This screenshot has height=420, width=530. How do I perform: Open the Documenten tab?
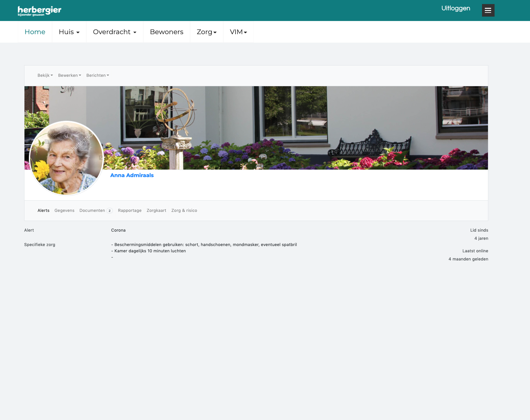click(92, 211)
